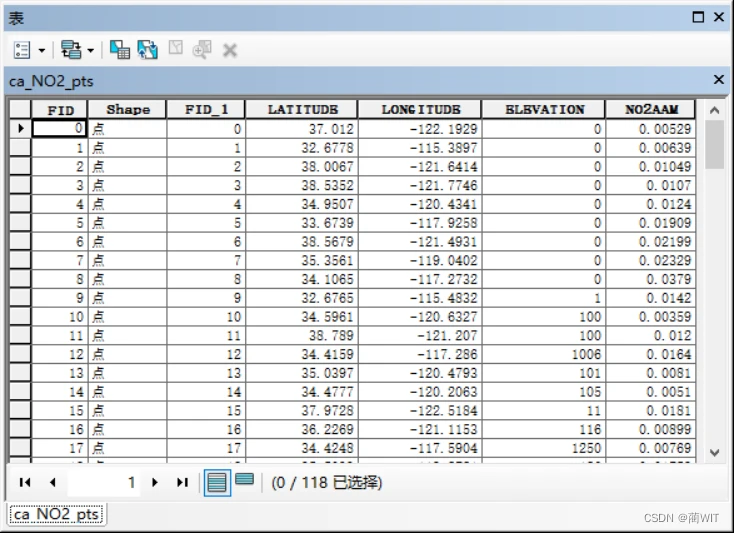Toggle Show selected records view
The width and height of the screenshot is (734, 533).
pyautogui.click(x=244, y=479)
